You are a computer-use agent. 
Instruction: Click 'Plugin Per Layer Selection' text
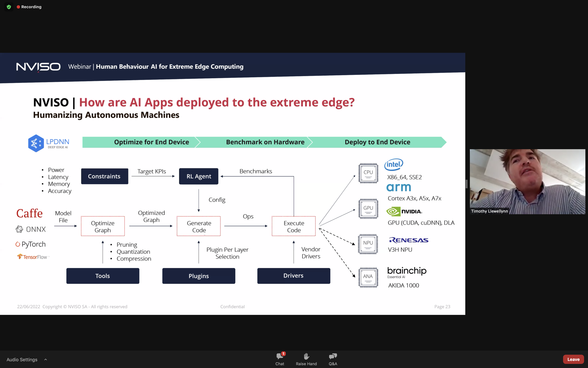point(227,253)
